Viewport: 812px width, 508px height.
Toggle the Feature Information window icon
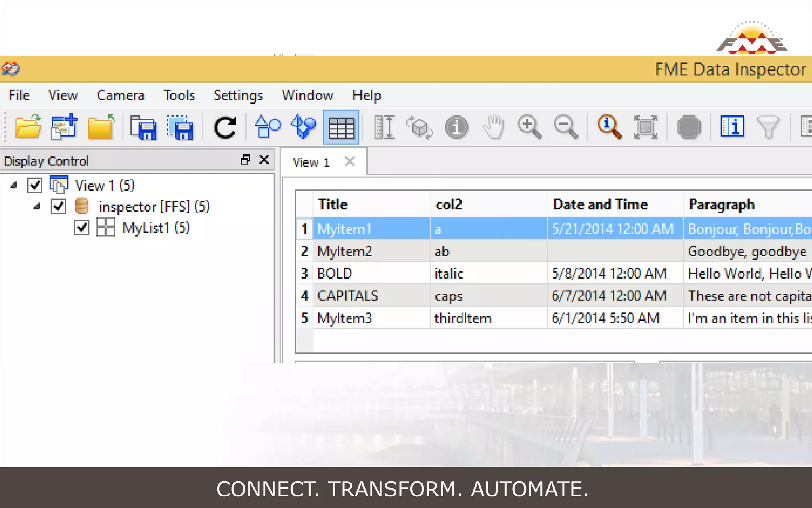click(x=732, y=127)
